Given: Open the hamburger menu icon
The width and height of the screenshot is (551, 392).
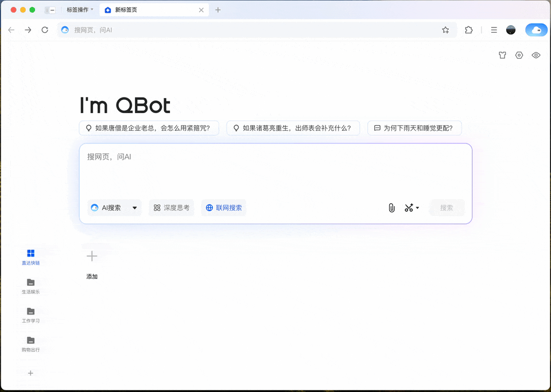Looking at the screenshot, I should coord(494,30).
